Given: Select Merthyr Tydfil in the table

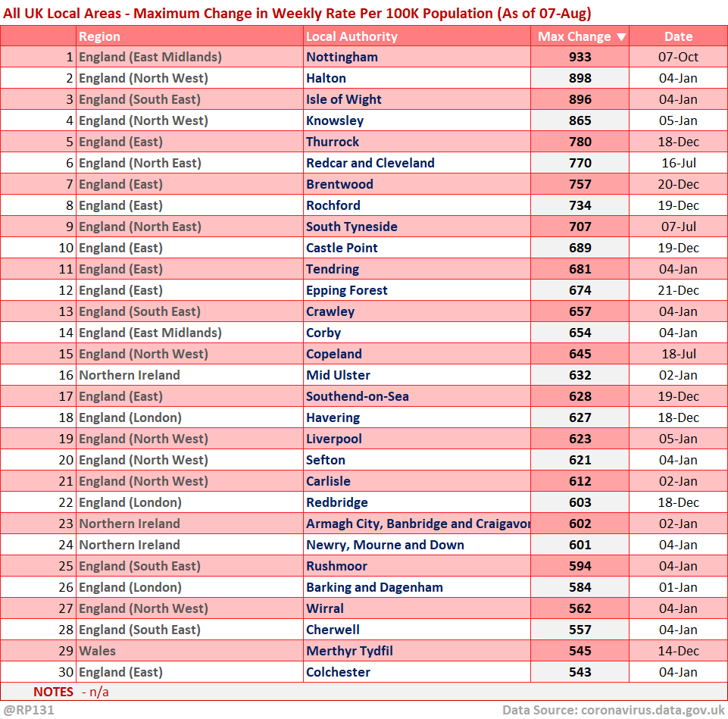Looking at the screenshot, I should click(349, 651).
